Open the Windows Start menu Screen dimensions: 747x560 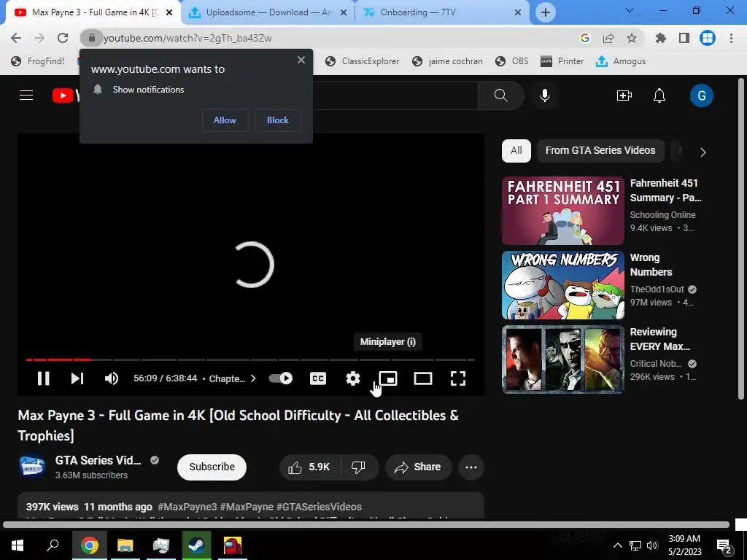click(18, 545)
